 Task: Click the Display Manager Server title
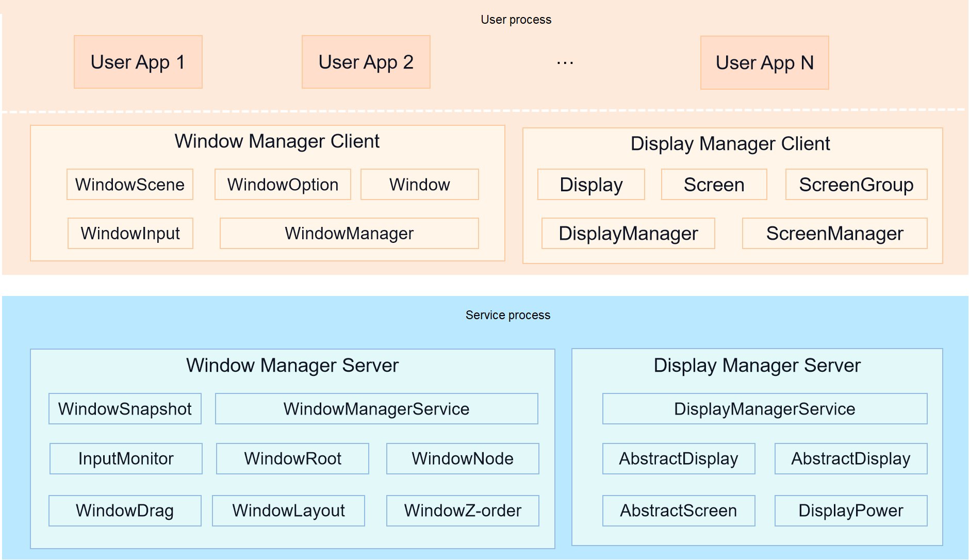[757, 365]
